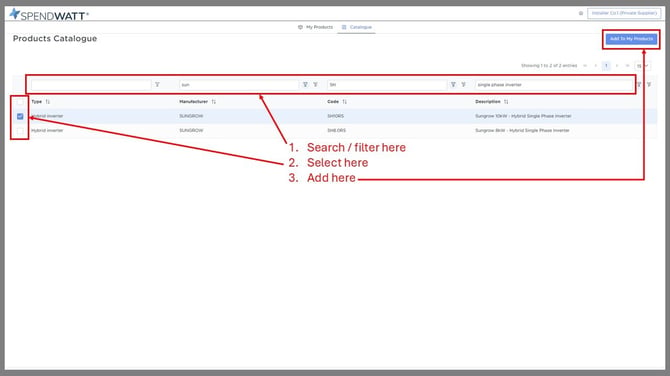Screen dimensions: 670x376
Task: Click the Code column header label
Action: coord(333,102)
